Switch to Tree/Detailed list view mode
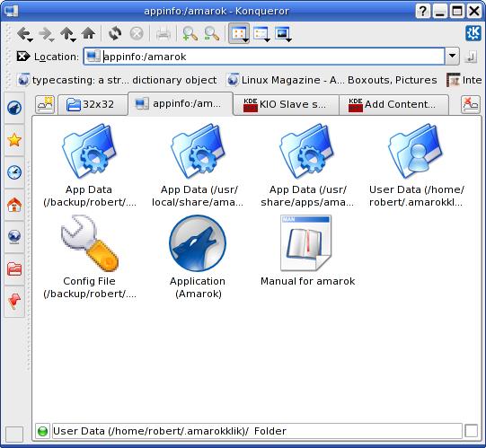The image size is (486, 448). click(x=260, y=33)
